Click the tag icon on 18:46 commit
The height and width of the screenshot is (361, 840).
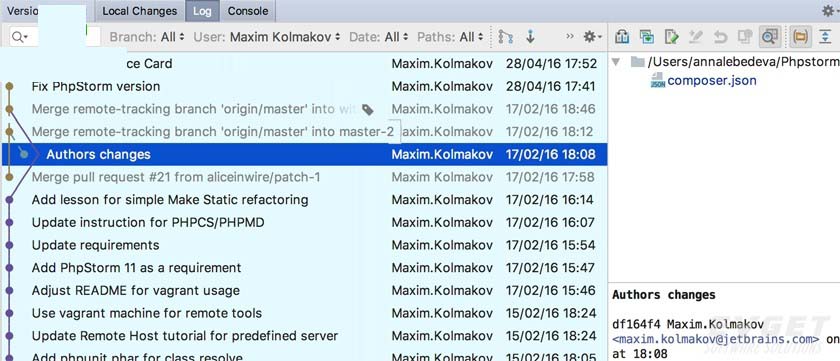[x=368, y=110]
